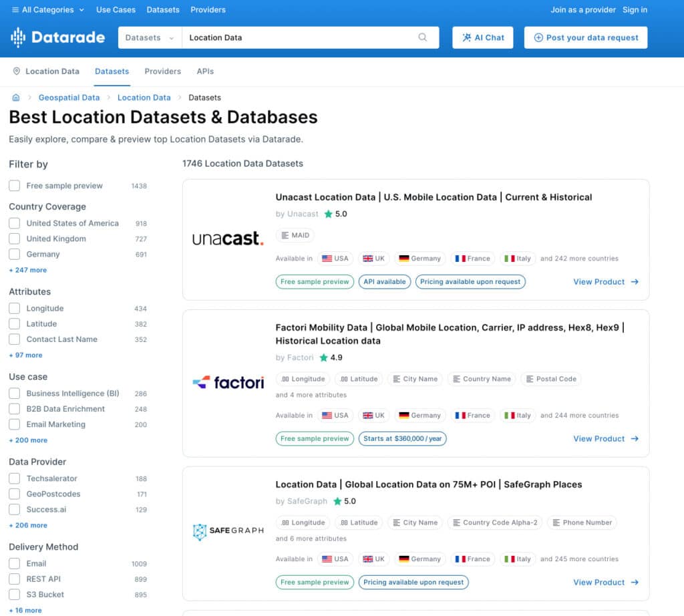Open Geospatial Data breadcrumb link
Screen dimensions: 684x616
(x=69, y=98)
